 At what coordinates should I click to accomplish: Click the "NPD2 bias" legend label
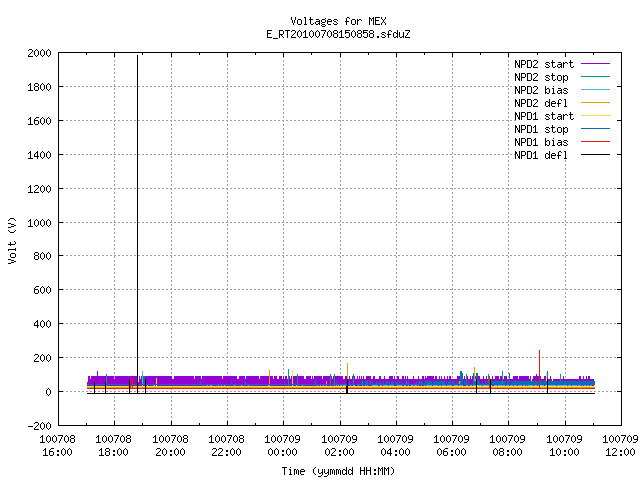click(x=541, y=90)
